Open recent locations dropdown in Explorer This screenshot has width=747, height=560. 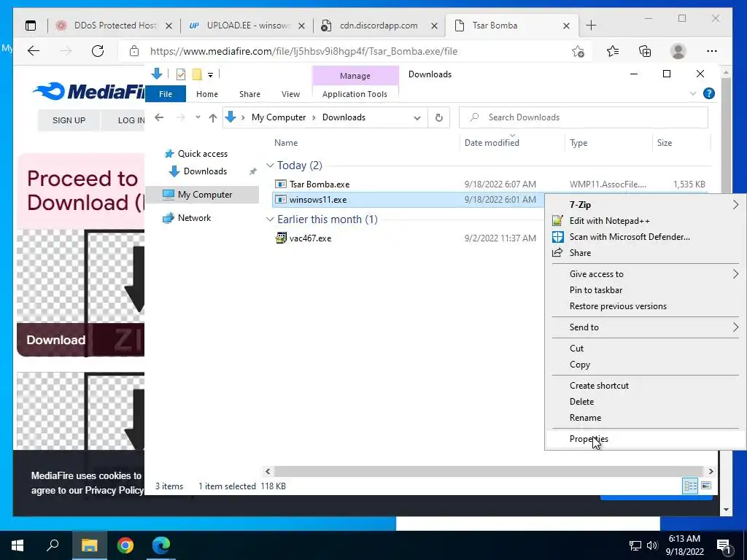pyautogui.click(x=198, y=117)
